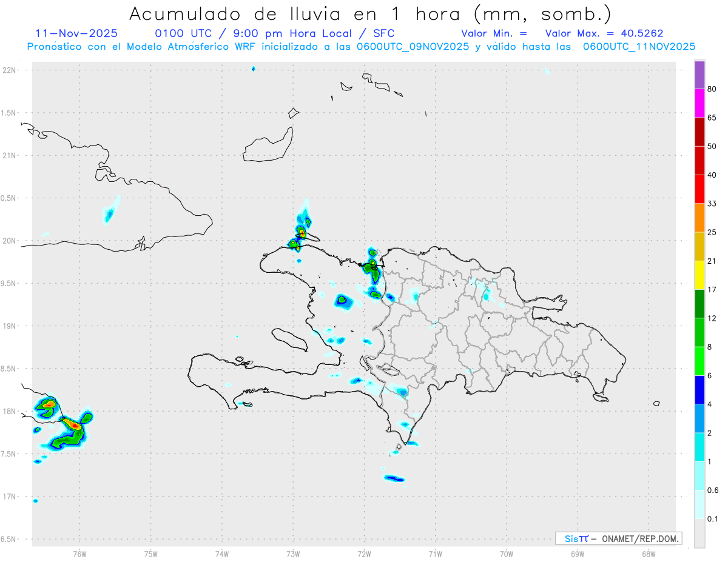Click the 70W longitude axis label
728x562 pixels.
(x=507, y=554)
